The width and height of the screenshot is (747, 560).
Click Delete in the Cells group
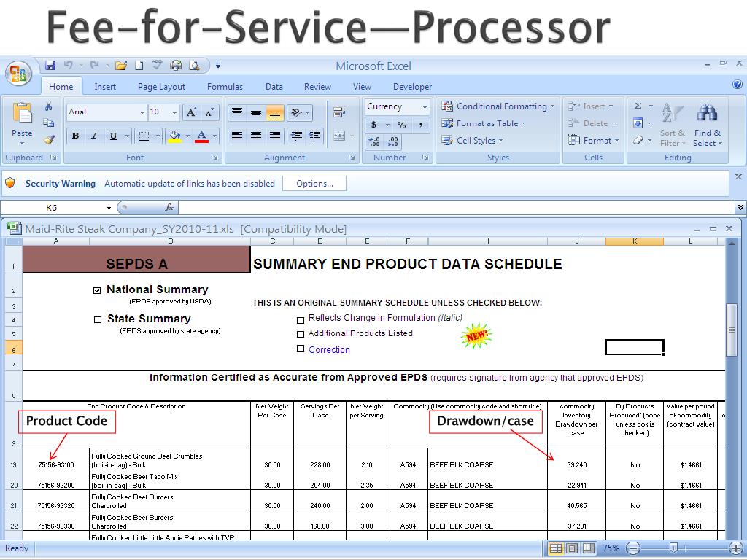click(592, 123)
